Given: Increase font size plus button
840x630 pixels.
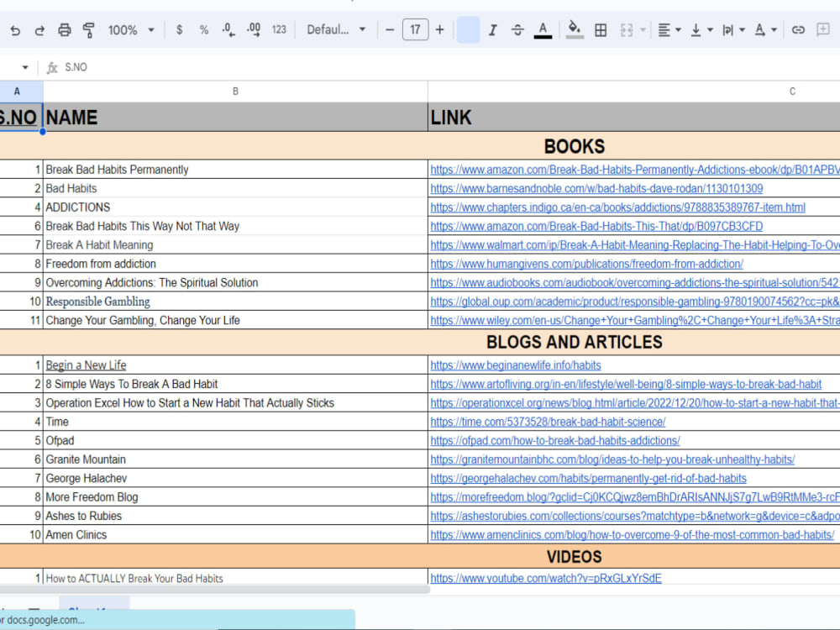Looking at the screenshot, I should [440, 30].
